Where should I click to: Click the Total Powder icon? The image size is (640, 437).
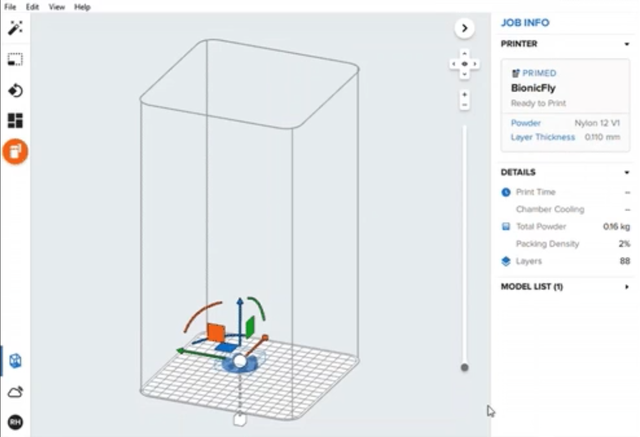(x=506, y=226)
